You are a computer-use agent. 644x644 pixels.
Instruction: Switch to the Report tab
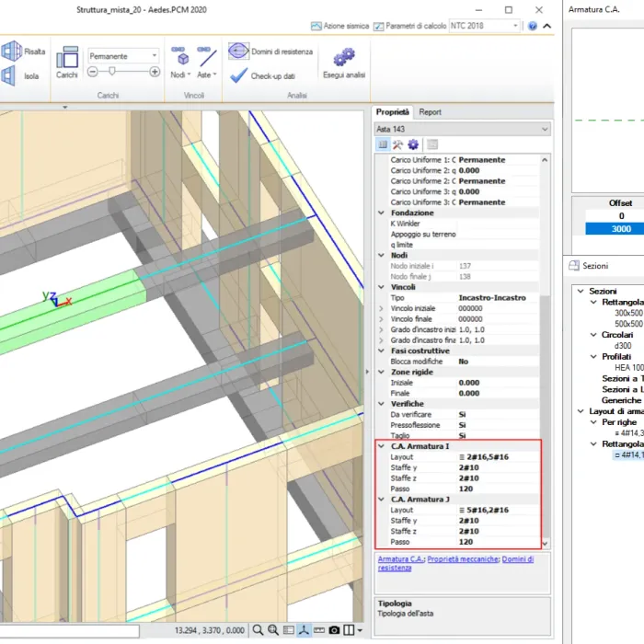click(x=430, y=111)
